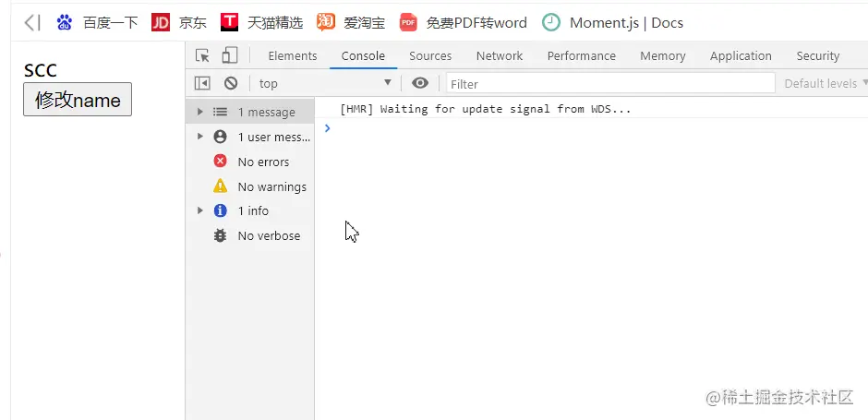Expand the 1 message group arrow

click(x=200, y=112)
